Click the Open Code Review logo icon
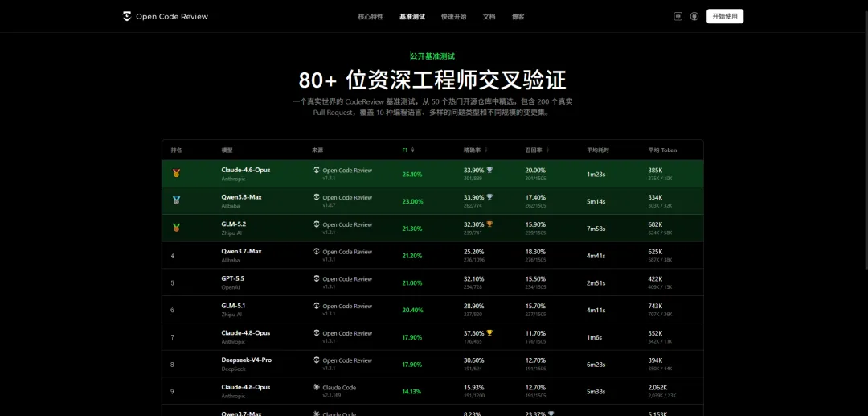Image resolution: width=868 pixels, height=416 pixels. pyautogui.click(x=127, y=17)
